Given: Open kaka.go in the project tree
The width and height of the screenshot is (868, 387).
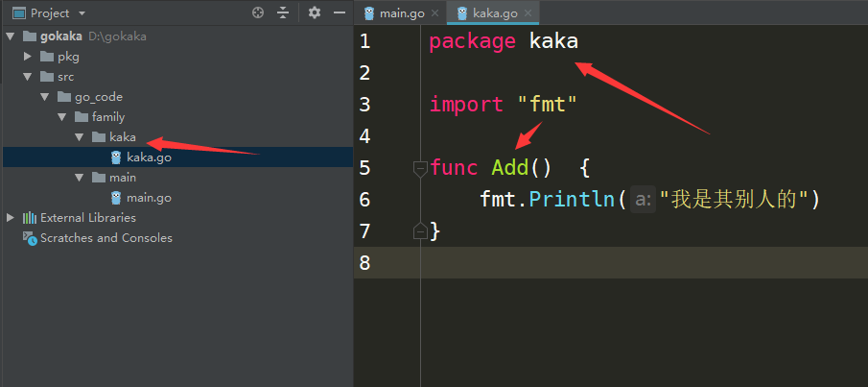Looking at the screenshot, I should point(149,157).
